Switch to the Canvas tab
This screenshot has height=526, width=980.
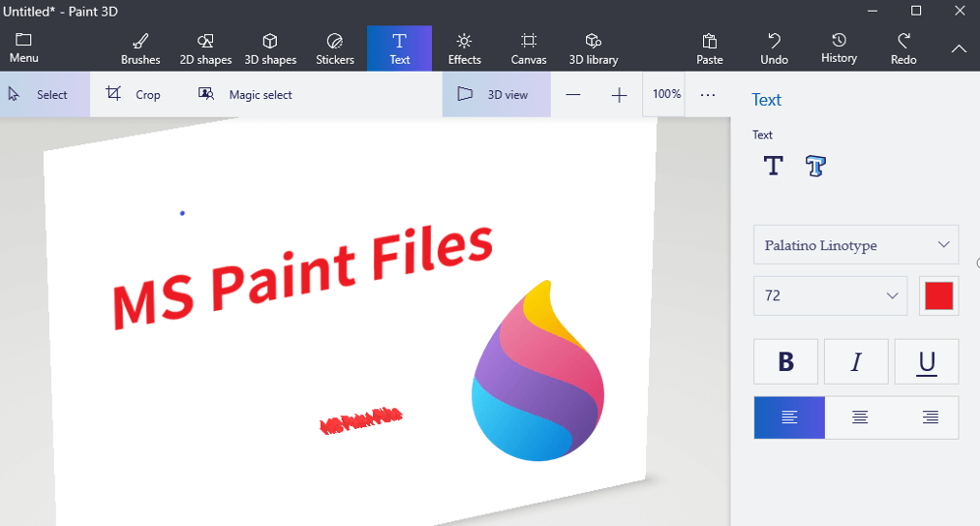click(x=529, y=48)
